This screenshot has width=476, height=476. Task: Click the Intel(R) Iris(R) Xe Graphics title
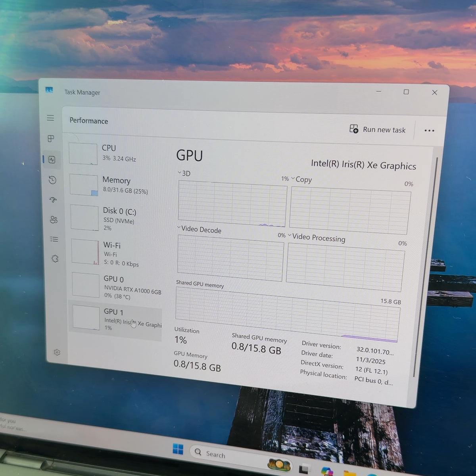[363, 165]
